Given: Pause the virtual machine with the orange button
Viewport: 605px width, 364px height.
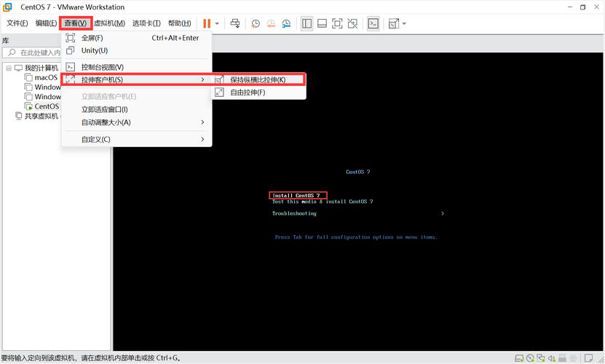Looking at the screenshot, I should point(207,23).
